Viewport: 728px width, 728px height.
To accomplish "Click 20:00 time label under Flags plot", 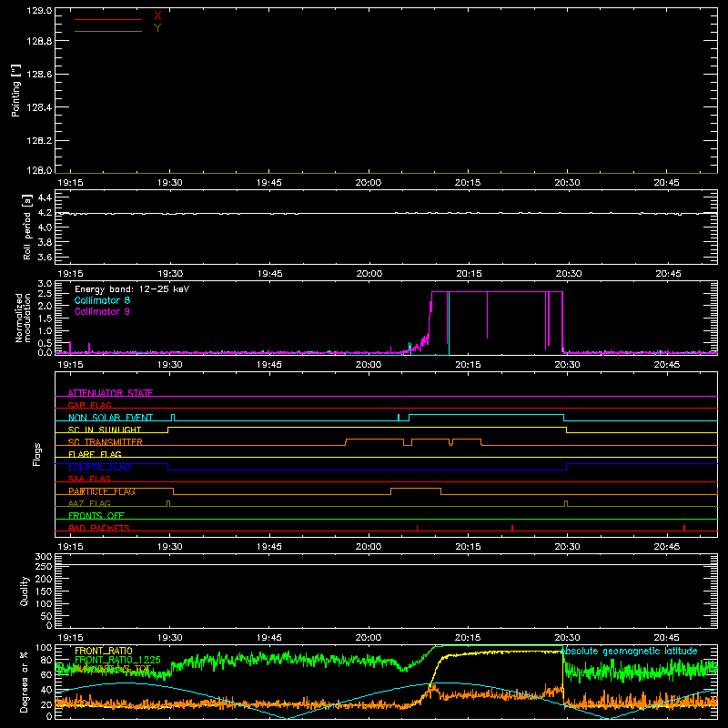I will [x=369, y=547].
